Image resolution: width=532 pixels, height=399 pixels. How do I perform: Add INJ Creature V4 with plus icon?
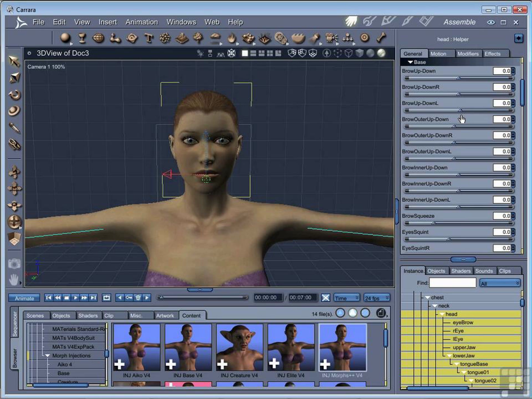[222, 364]
